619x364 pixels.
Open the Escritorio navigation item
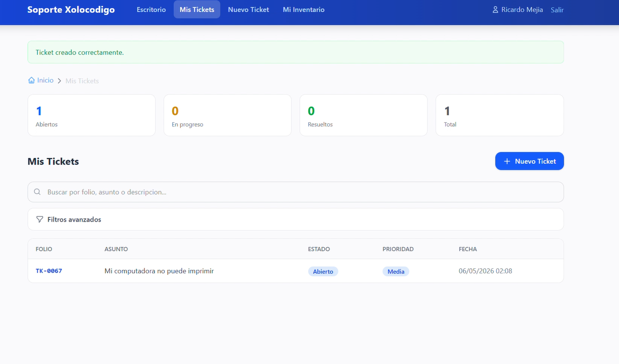(x=151, y=10)
